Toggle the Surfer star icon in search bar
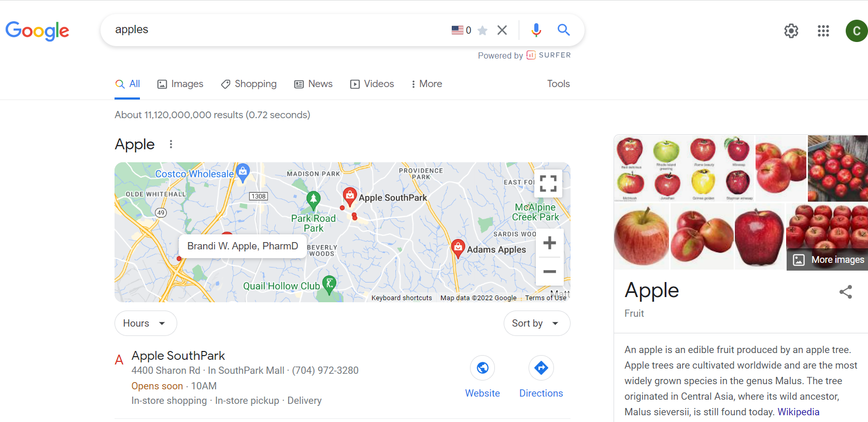Viewport: 868px width, 422px height. [x=482, y=30]
